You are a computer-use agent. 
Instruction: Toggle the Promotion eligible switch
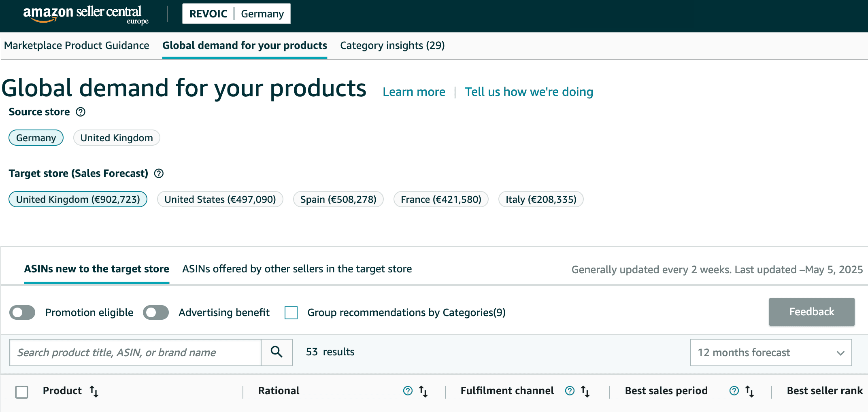22,312
